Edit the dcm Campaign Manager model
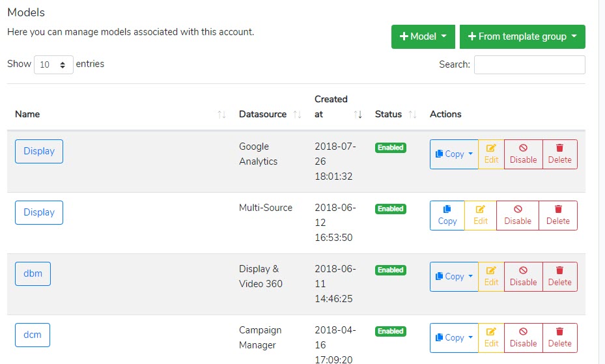The image size is (605, 364). point(491,338)
